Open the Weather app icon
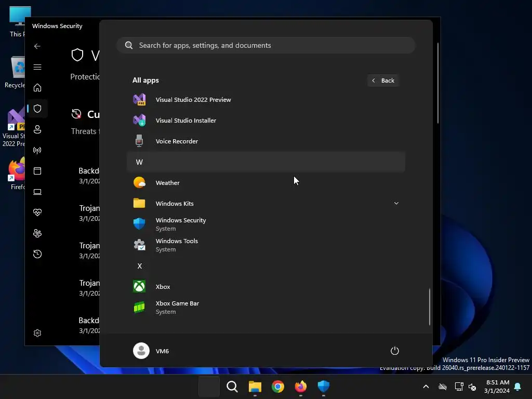Viewport: 532px width, 399px height. pos(139,182)
